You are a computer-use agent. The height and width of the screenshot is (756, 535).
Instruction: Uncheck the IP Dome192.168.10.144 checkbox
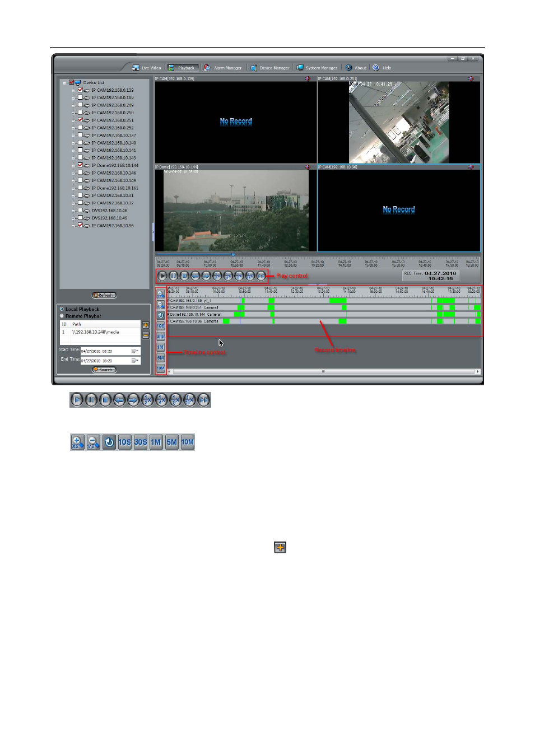(x=80, y=165)
